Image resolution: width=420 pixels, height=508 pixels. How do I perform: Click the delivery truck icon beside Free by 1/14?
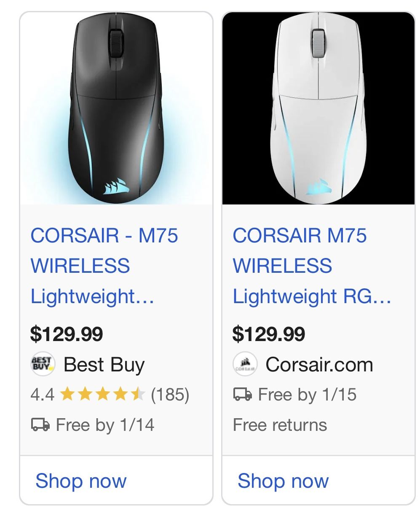(x=40, y=424)
